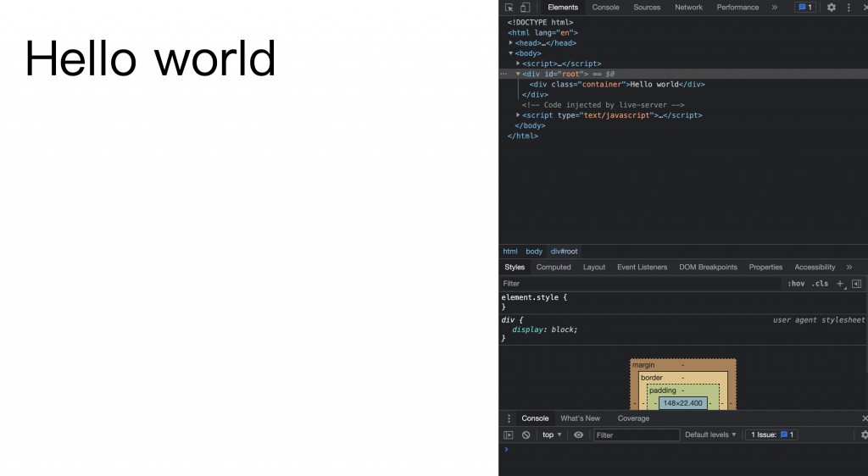Select body in the breadcrumb bar
The height and width of the screenshot is (476, 868).
534,252
